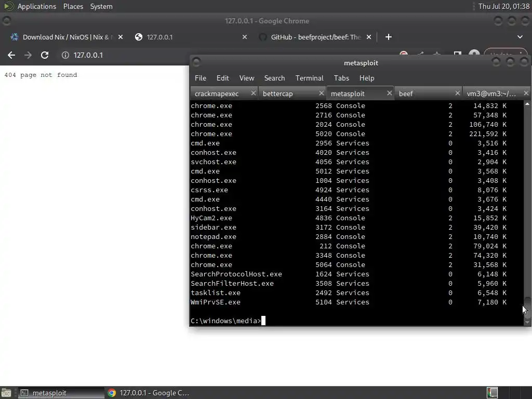Open the terminal Search menu
This screenshot has height=399, width=532.
click(274, 78)
